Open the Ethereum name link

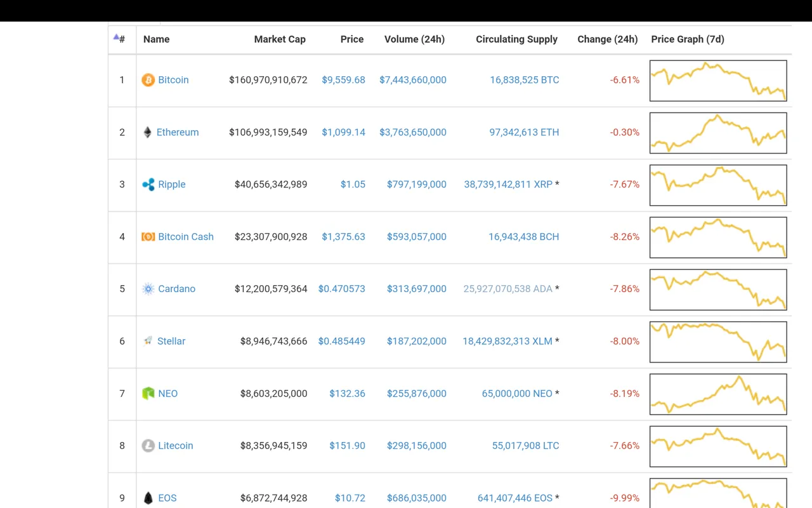(178, 132)
